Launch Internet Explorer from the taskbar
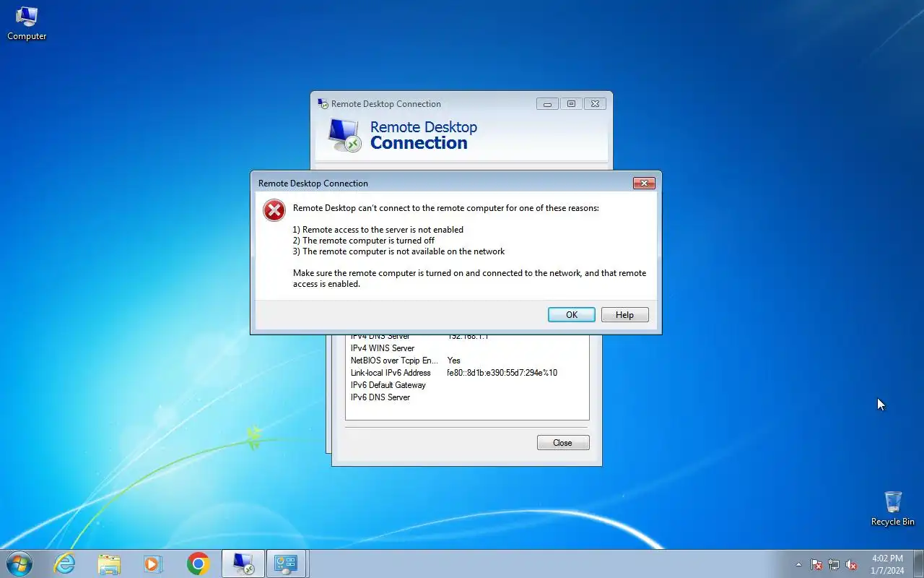This screenshot has height=578, width=924. coord(65,564)
